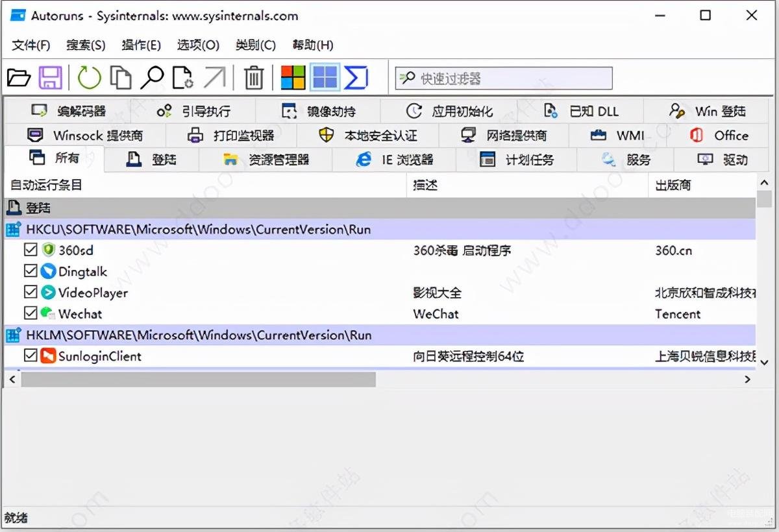Screen dimensions: 779x532
Task: Click the 360sd shield icon
Action: pos(48,250)
